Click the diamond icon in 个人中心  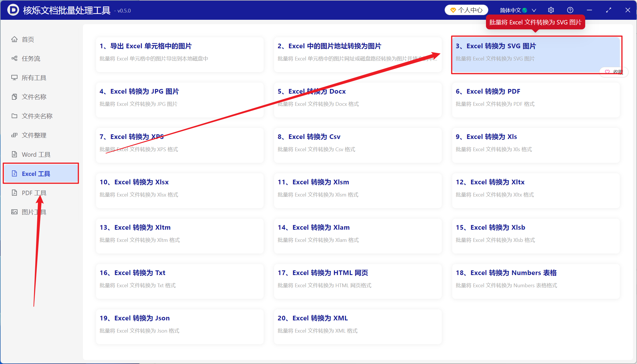[453, 10]
